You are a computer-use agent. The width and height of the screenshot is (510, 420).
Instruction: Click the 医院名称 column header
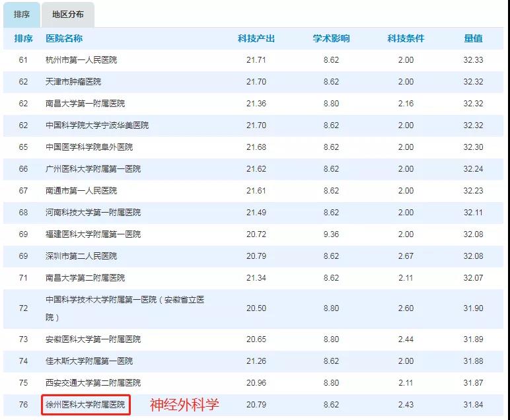coord(64,39)
